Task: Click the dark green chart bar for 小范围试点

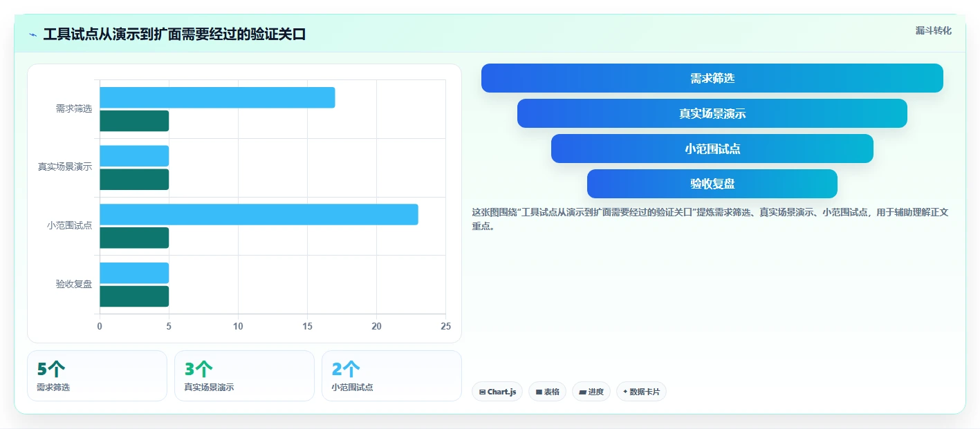Action: (134, 238)
